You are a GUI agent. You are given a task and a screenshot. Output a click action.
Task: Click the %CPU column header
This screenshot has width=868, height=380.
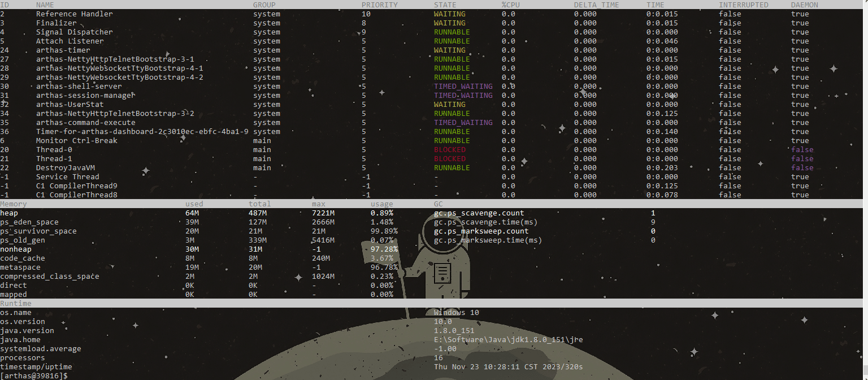pyautogui.click(x=511, y=5)
